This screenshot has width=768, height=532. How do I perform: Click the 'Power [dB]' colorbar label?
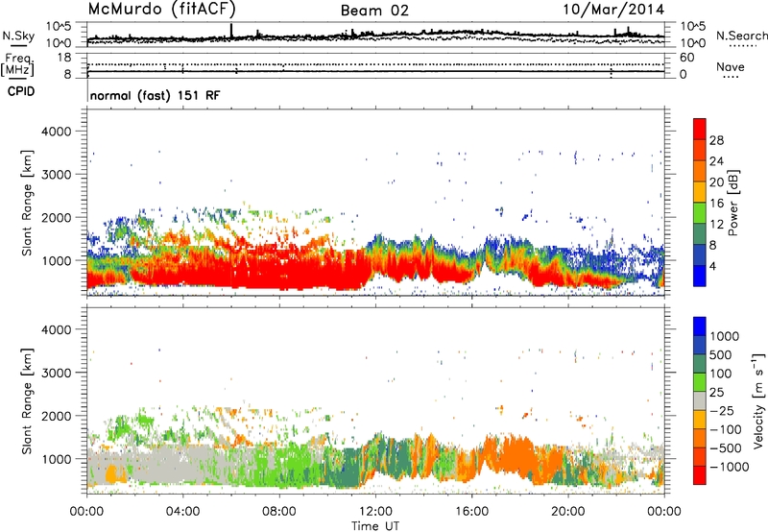pos(733,203)
